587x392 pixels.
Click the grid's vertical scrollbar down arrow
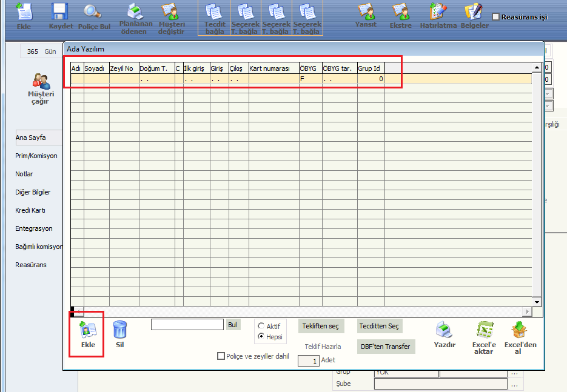pos(536,301)
